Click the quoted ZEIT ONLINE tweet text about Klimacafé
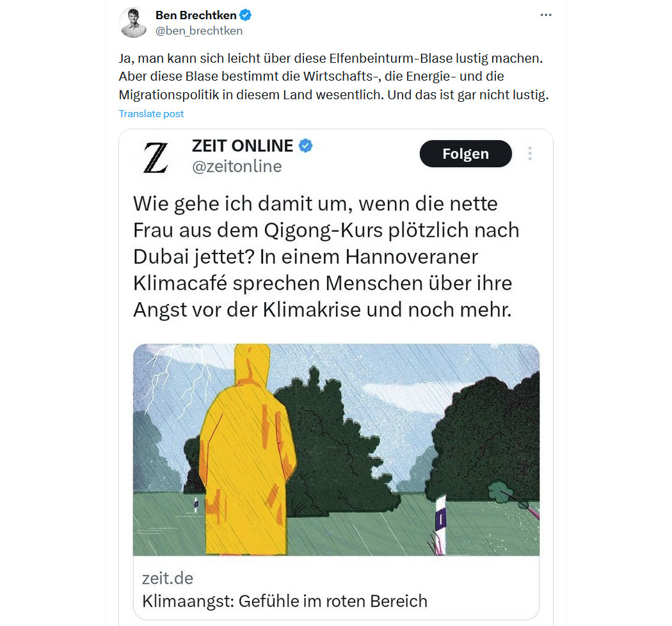The width and height of the screenshot is (672, 626). 326,257
